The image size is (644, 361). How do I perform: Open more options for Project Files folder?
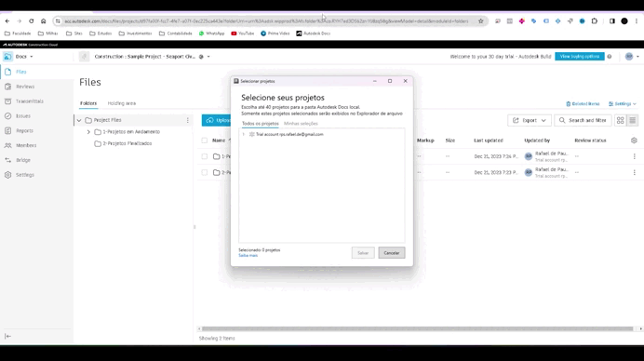click(x=188, y=120)
